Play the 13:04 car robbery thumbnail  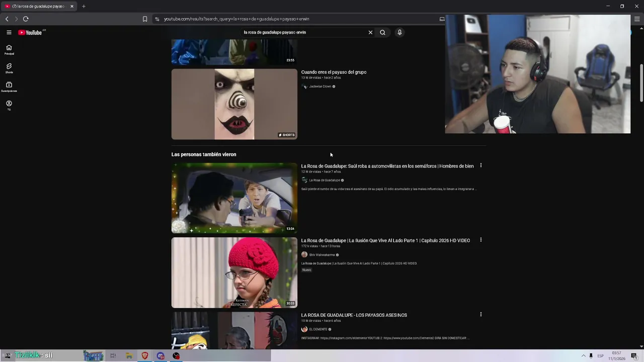pos(234,198)
